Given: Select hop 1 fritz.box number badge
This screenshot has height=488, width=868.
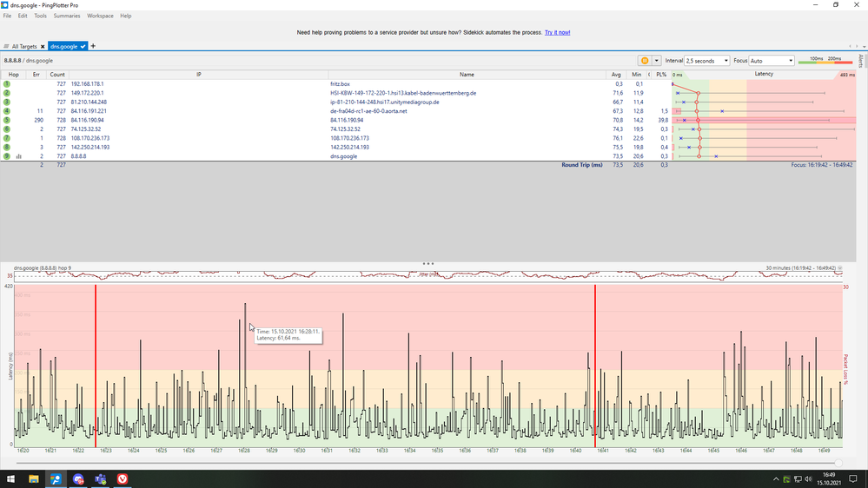Looking at the screenshot, I should [x=7, y=83].
